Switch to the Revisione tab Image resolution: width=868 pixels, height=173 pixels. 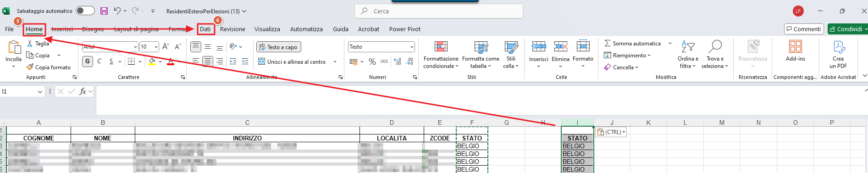pyautogui.click(x=232, y=29)
